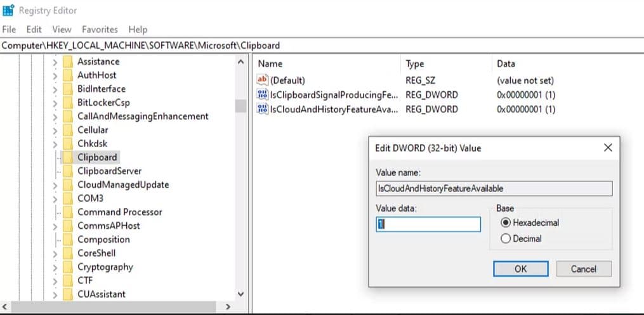Select the BidInterface folder icon
Viewport: 644px width, 315px height.
68,89
